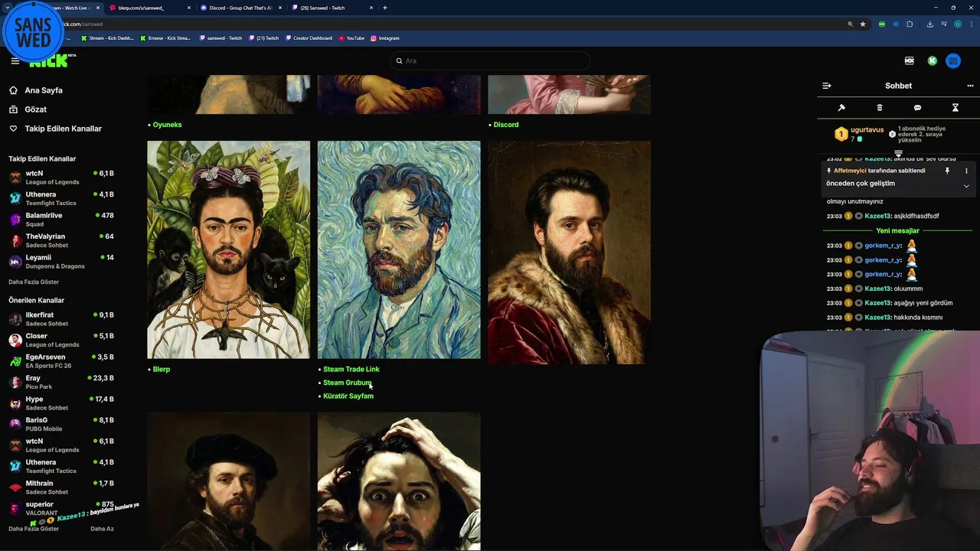Open the ilkerfirat recommended channel
Screen dimensions: 980x551
(x=61, y=319)
